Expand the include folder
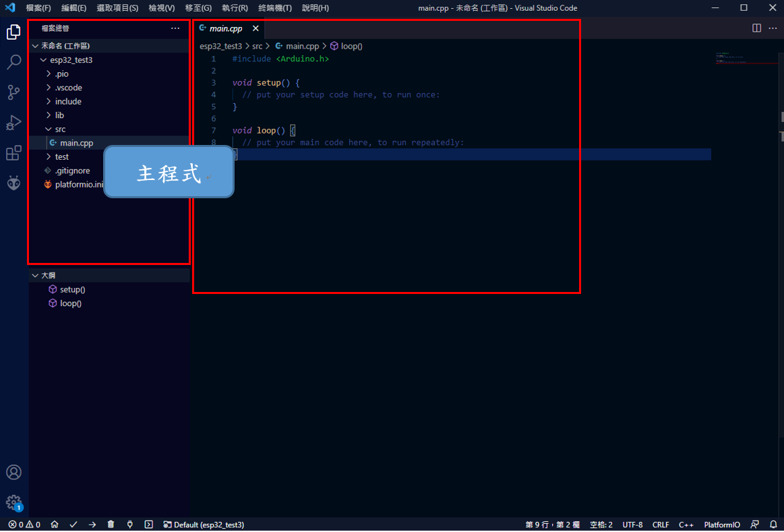The image size is (784, 532). click(109, 101)
